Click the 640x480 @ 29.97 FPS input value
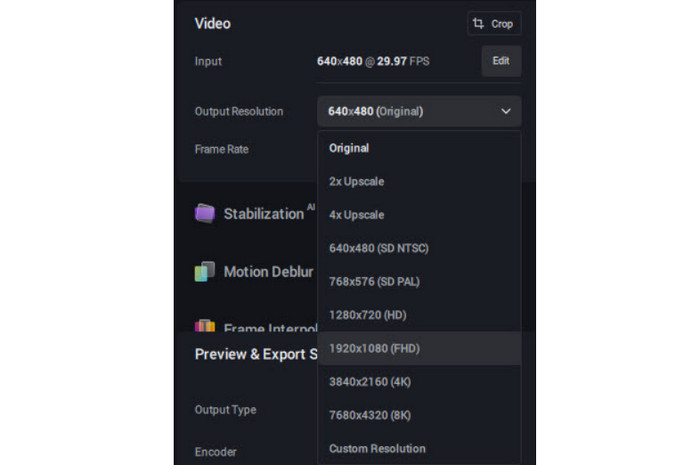Image resolution: width=700 pixels, height=465 pixels. pyautogui.click(x=373, y=61)
